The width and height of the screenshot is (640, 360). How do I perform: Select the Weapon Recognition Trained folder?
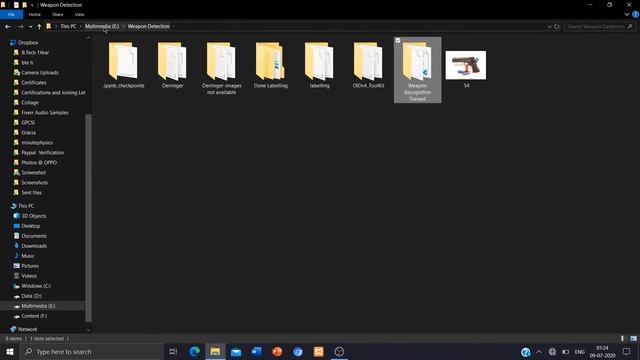point(418,70)
